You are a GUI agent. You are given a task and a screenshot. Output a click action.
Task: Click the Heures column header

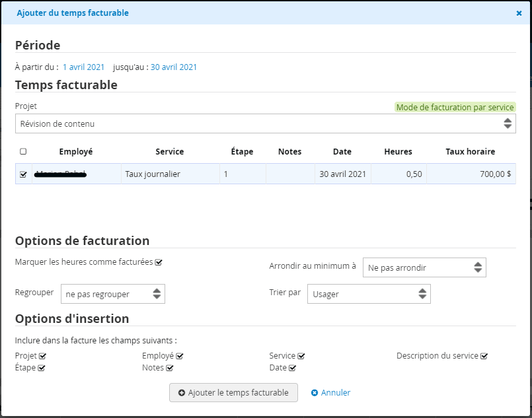pos(398,152)
